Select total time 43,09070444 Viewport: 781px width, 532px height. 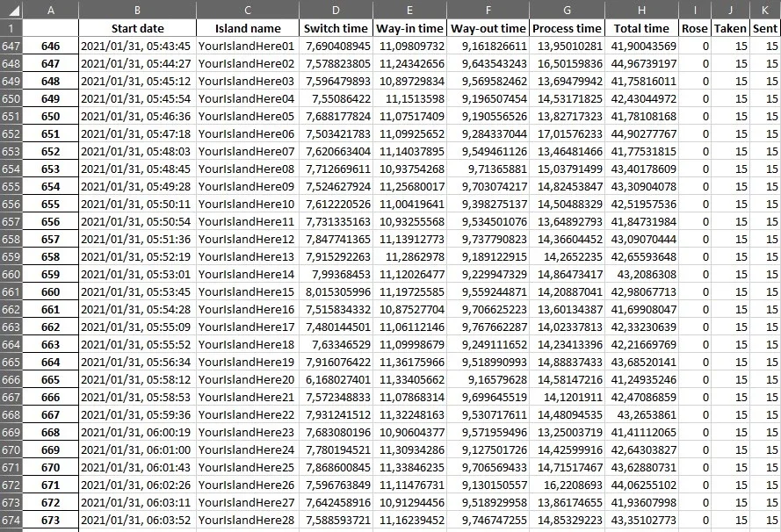coord(641,240)
